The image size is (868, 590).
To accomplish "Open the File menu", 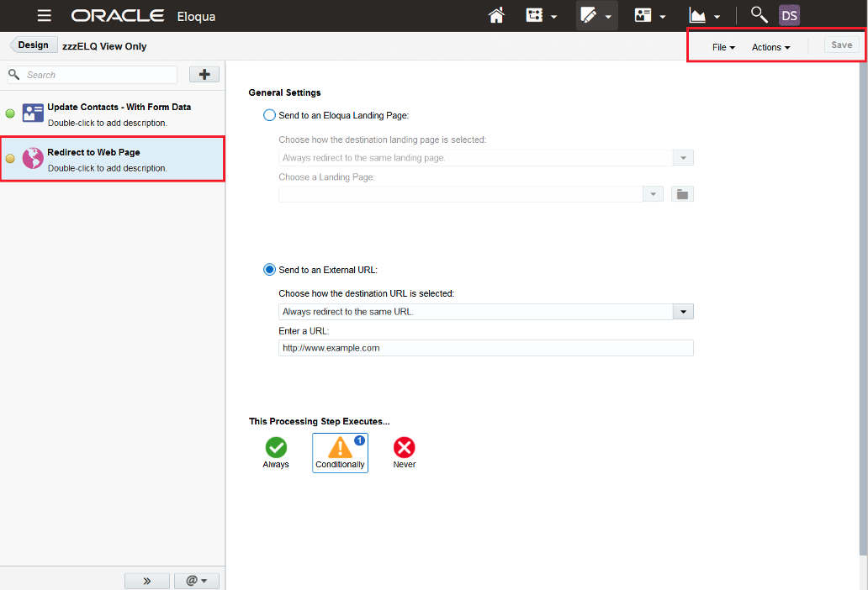I will (722, 47).
